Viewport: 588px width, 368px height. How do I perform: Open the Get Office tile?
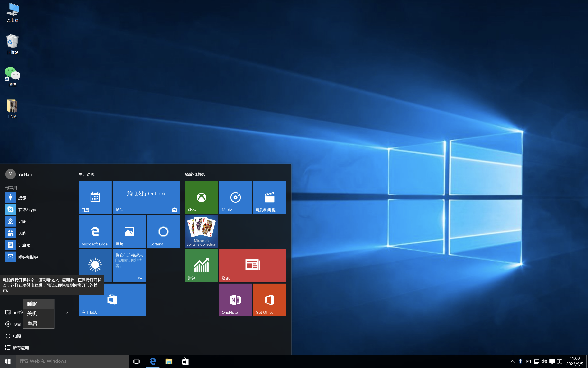(270, 300)
